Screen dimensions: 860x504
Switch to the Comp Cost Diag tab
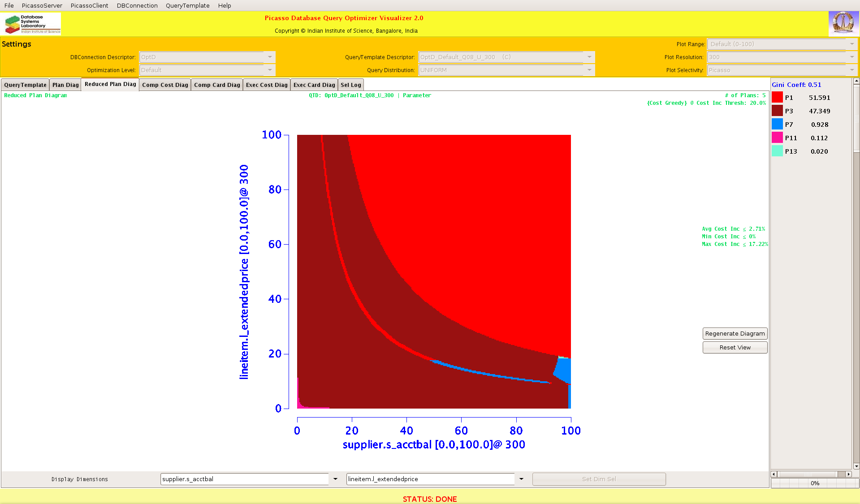pos(165,85)
